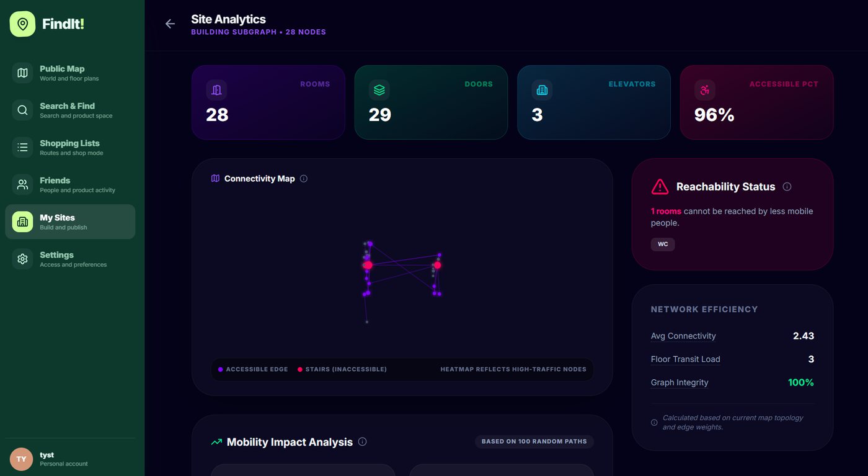Click the 28 rooms count
Image resolution: width=868 pixels, height=476 pixels.
click(x=217, y=115)
